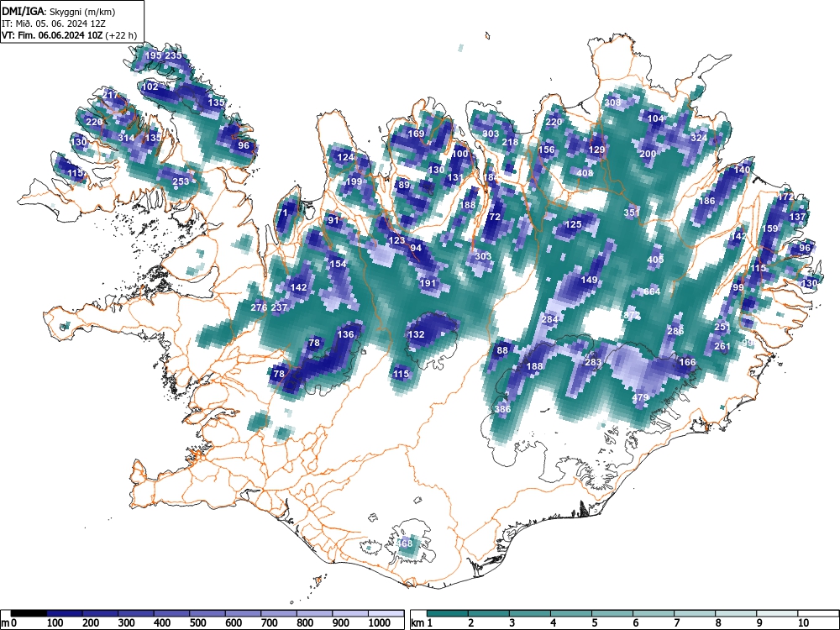Click the visibility value '132' on map
840x630 pixels.
pos(417,335)
